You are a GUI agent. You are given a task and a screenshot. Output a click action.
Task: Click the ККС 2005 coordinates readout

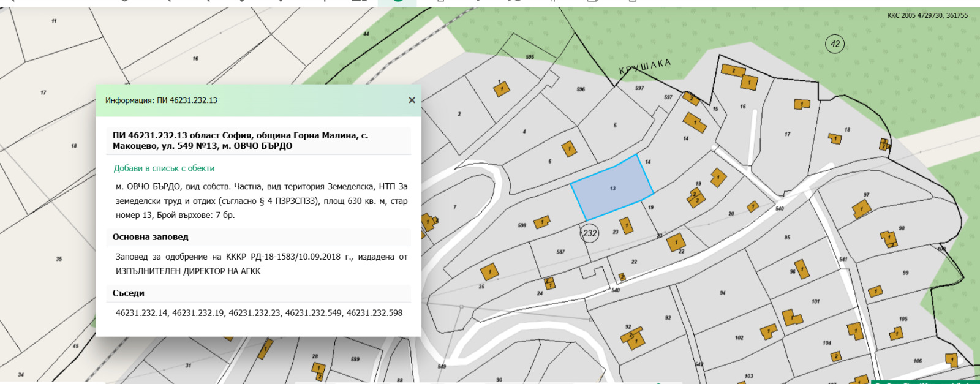point(927,15)
